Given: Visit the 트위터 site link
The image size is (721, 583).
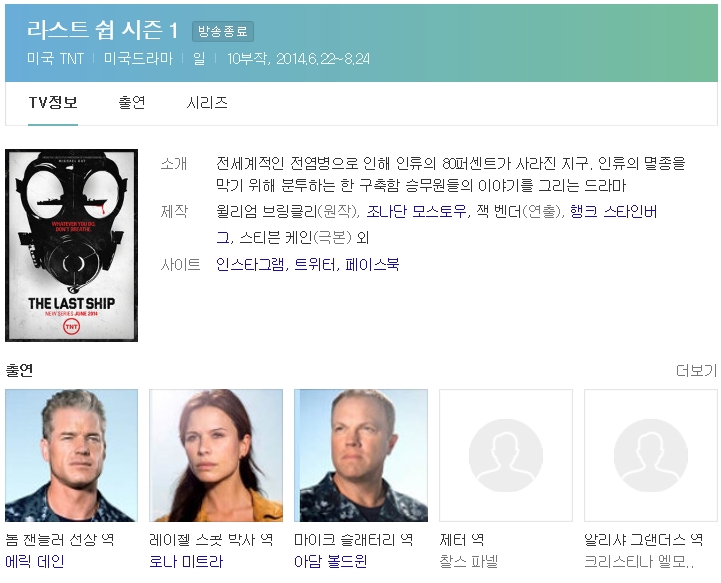Looking at the screenshot, I should point(315,264).
